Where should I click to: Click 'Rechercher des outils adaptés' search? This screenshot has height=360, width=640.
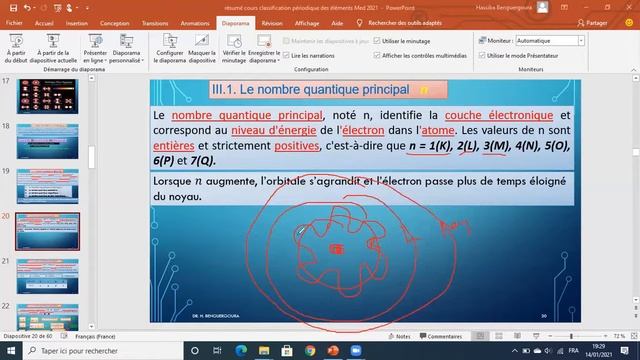pos(404,23)
